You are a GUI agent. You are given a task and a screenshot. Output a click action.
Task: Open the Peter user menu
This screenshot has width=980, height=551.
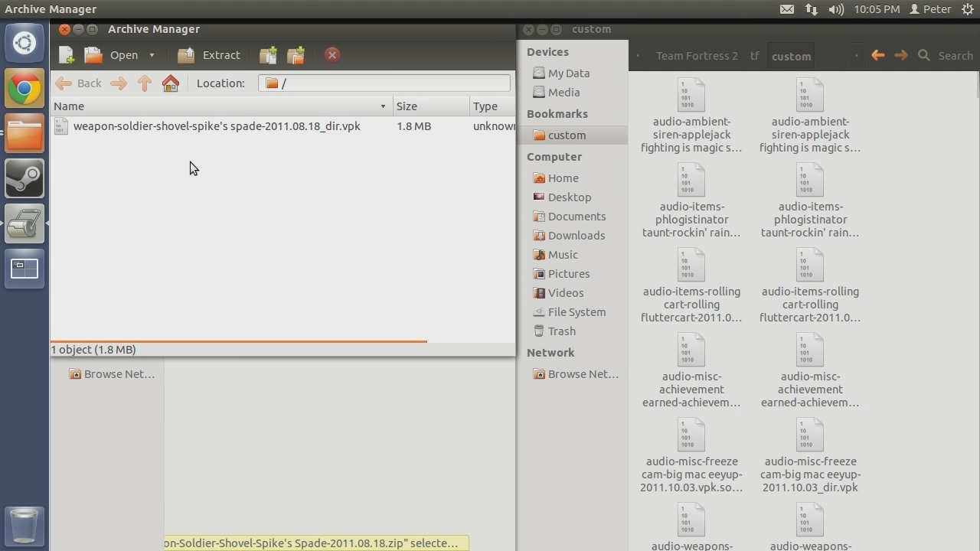pyautogui.click(x=930, y=9)
